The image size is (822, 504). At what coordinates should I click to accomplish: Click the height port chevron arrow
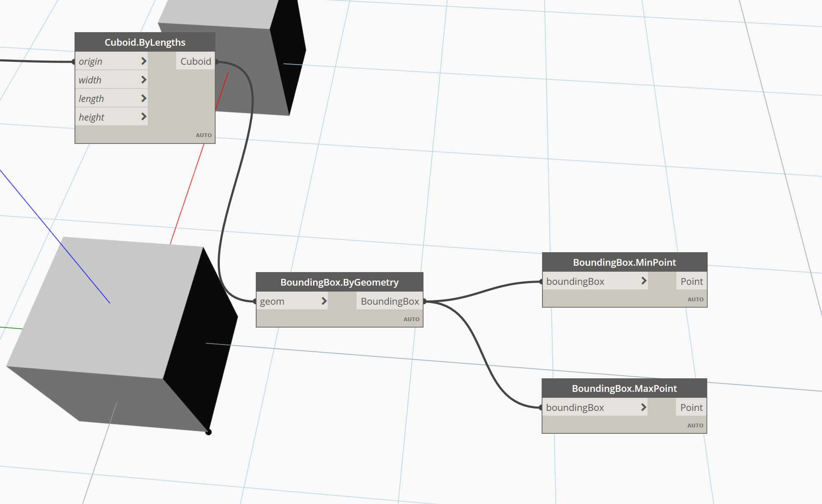click(x=144, y=116)
